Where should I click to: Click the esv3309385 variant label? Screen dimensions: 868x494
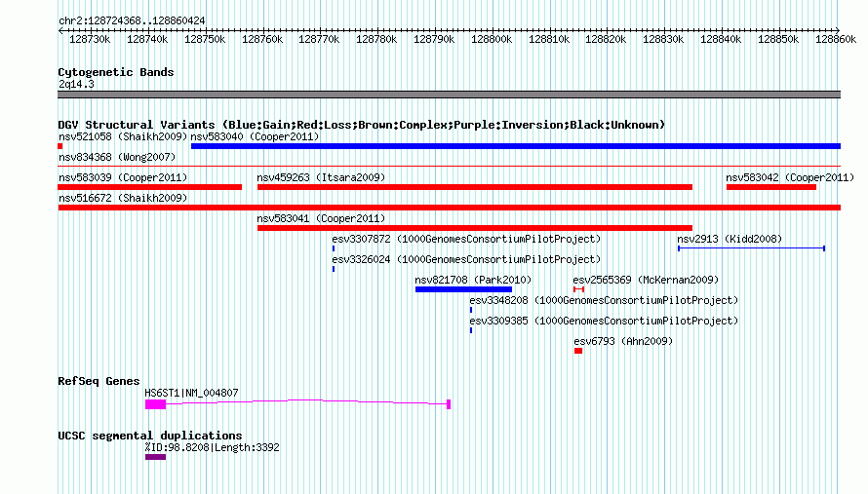pyautogui.click(x=604, y=321)
